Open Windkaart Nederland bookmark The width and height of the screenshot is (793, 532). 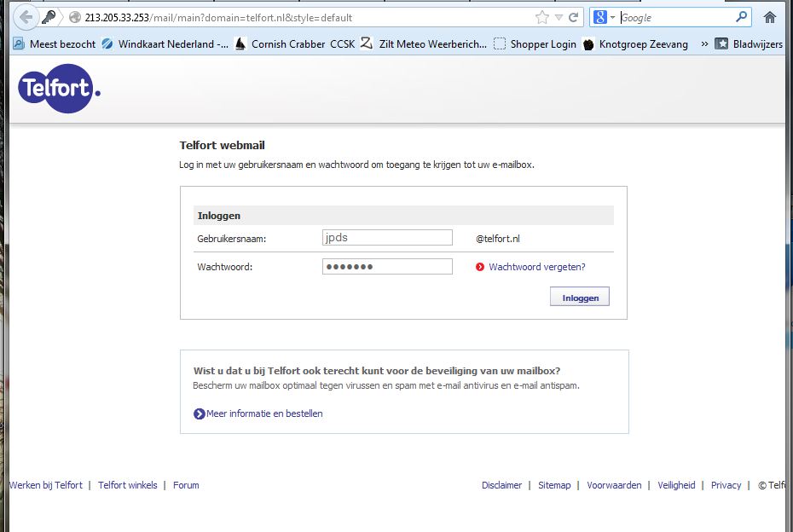pyautogui.click(x=165, y=44)
